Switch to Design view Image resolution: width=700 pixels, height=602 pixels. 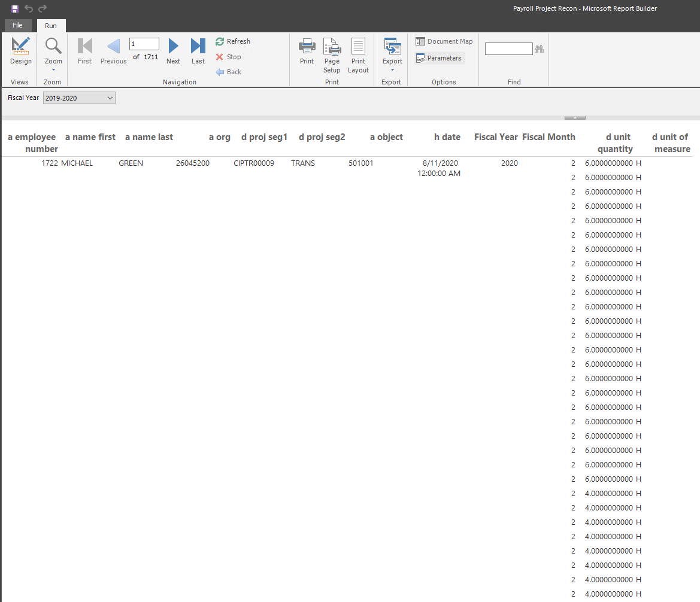(20, 51)
